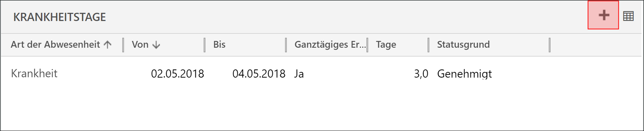The height and width of the screenshot is (131, 644).
Task: Open the Krankheit record link
Action: (x=34, y=73)
